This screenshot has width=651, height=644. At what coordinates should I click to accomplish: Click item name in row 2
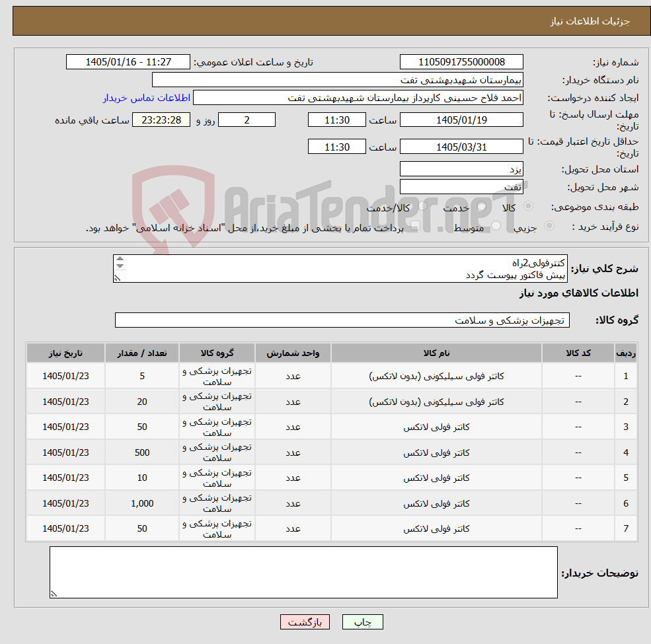pyautogui.click(x=436, y=402)
